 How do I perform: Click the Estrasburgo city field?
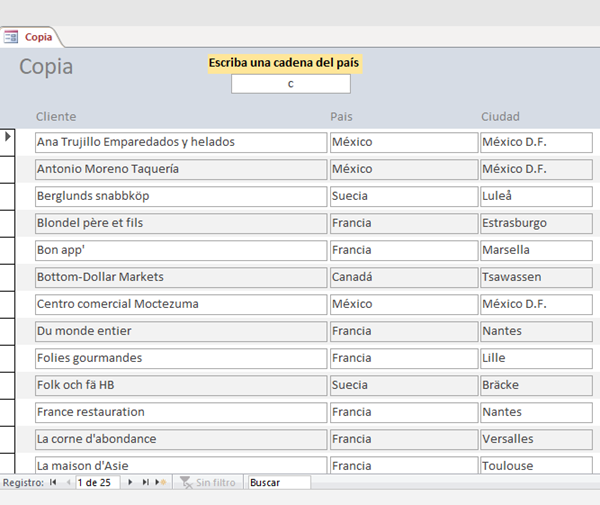(x=535, y=223)
